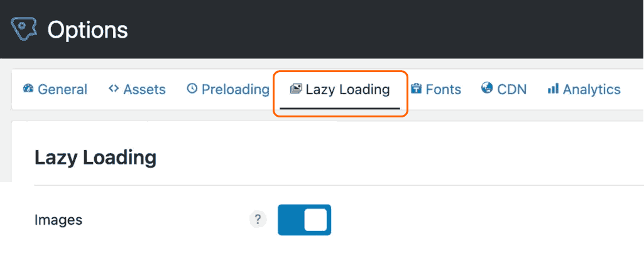Click the Images setting label

tap(58, 220)
